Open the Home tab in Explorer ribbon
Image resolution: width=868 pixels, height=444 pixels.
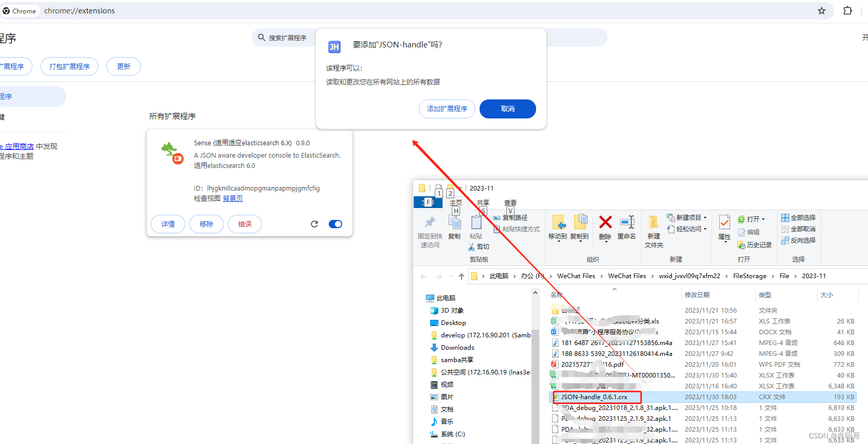point(456,203)
